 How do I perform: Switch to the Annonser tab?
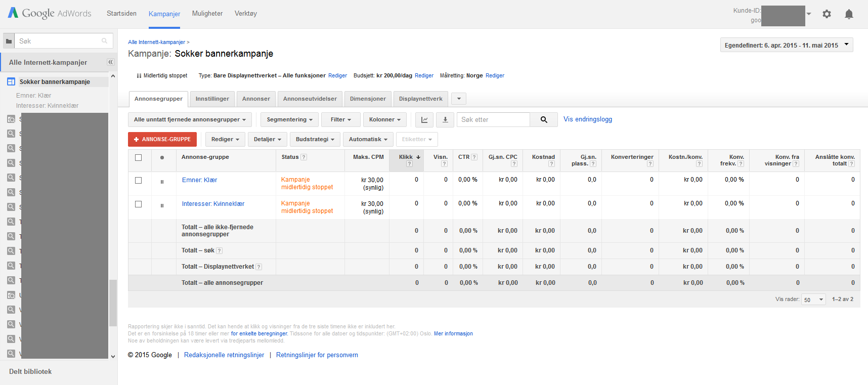[x=256, y=99]
